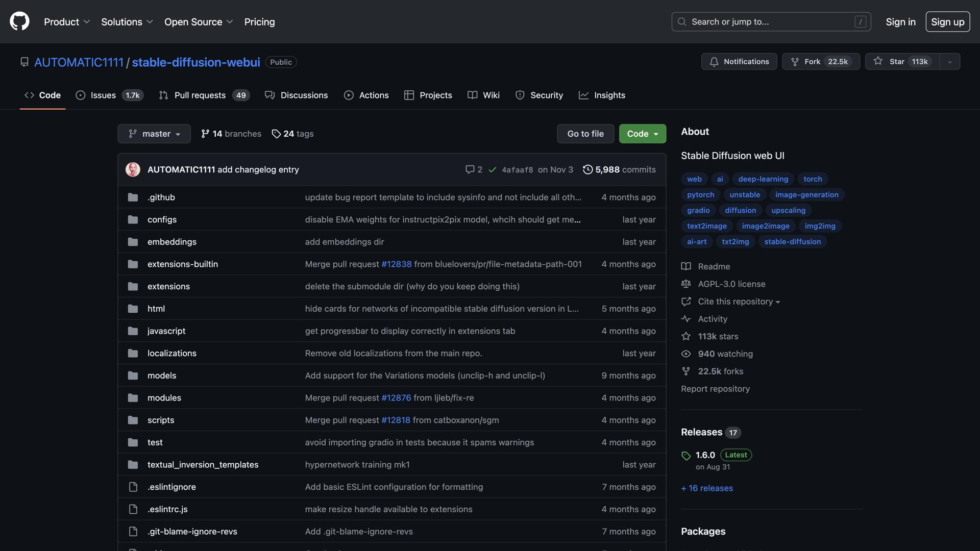
Task: Open the 24 tags list via tag icon
Action: tap(276, 134)
